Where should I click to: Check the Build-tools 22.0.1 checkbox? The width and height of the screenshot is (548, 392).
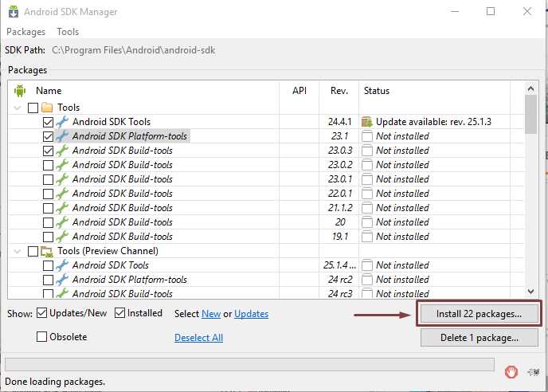pos(48,194)
